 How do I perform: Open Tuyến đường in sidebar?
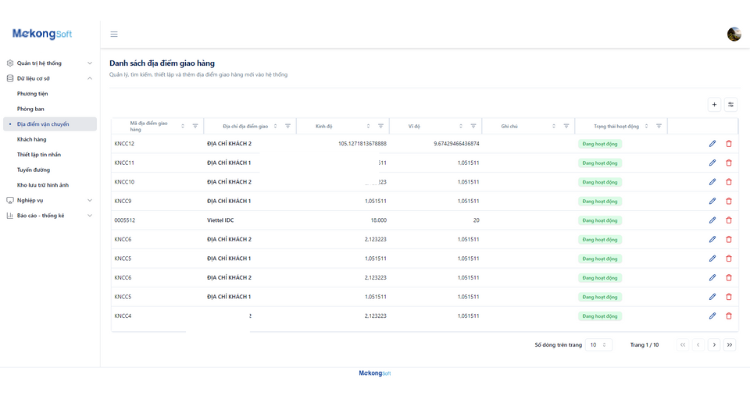pyautogui.click(x=33, y=170)
